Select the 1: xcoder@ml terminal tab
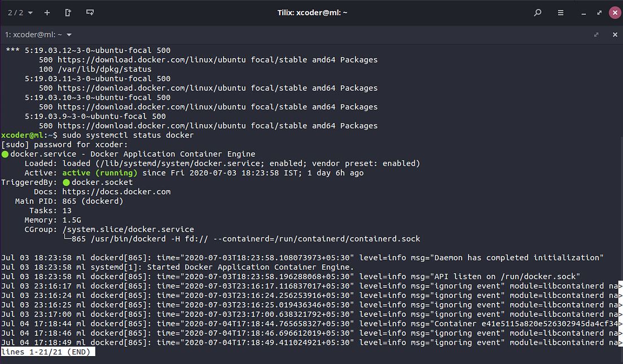Screen dimensions: 623x364 click(31, 34)
